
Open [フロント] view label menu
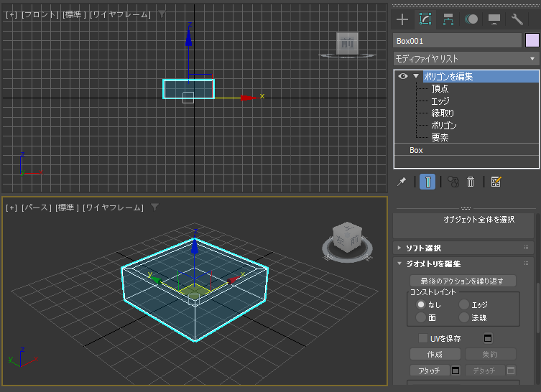(40, 14)
